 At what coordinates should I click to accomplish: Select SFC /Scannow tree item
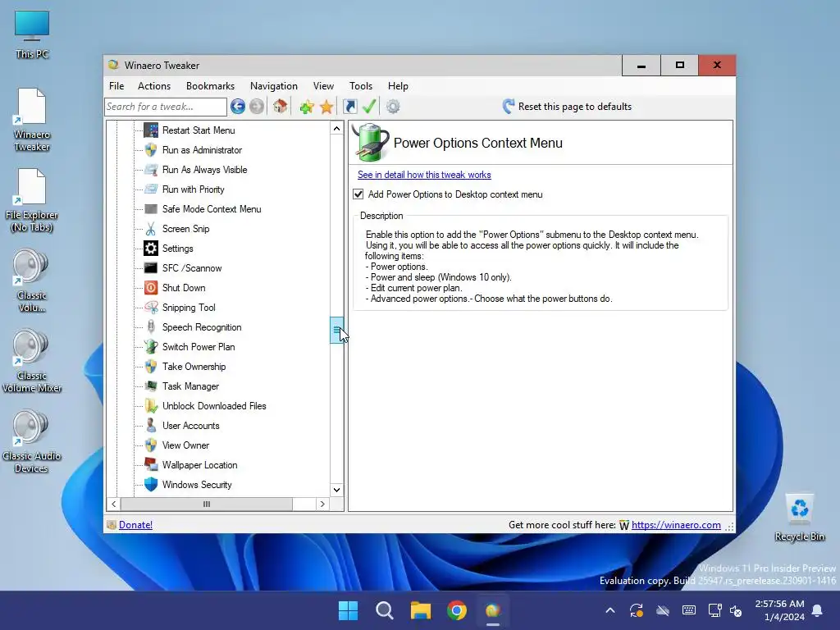(192, 268)
